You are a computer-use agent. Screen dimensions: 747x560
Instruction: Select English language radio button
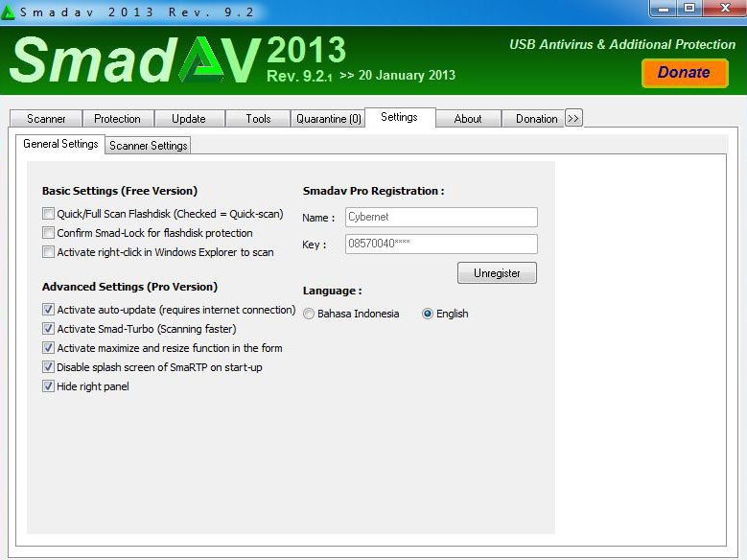[428, 314]
